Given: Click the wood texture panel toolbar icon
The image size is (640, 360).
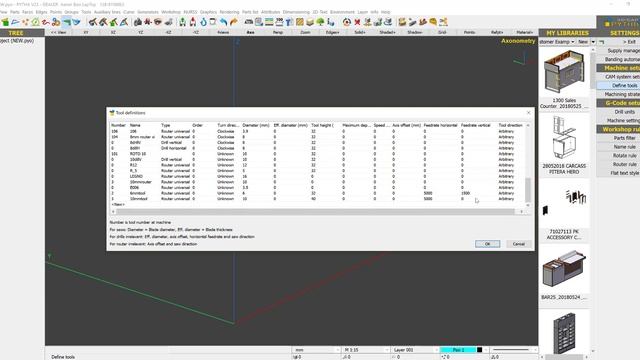Looking at the screenshot, I should click(x=300, y=22).
